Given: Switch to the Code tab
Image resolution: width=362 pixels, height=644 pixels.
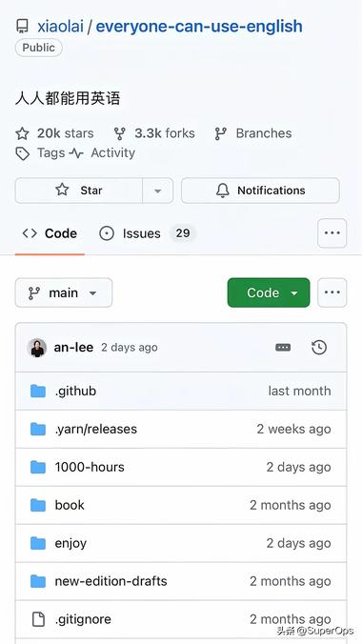Looking at the screenshot, I should [50, 233].
